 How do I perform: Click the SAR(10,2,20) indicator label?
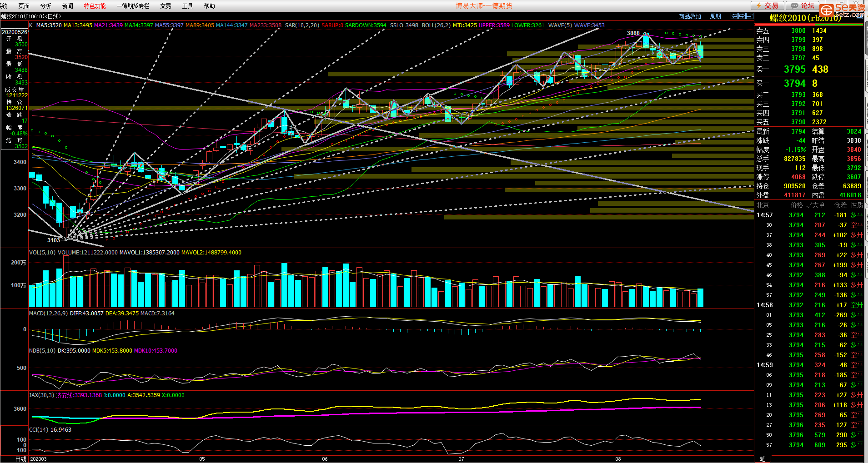tap(302, 25)
